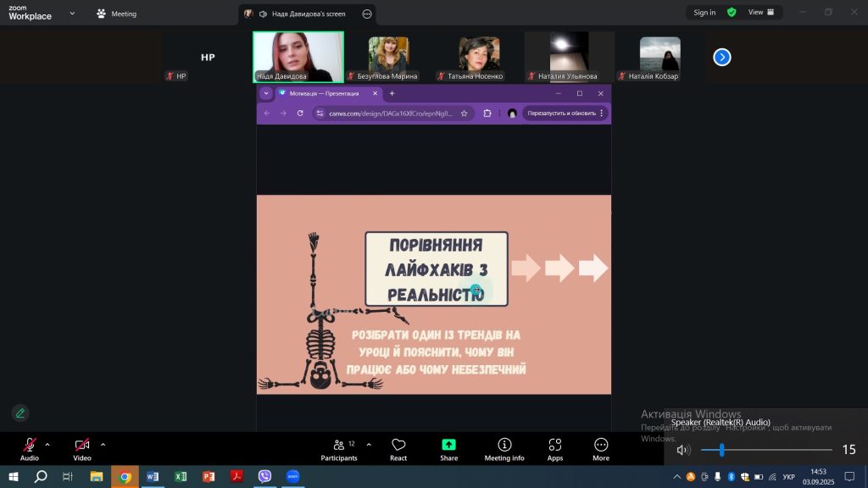
Task: Click the browser reload button
Action: [x=300, y=113]
